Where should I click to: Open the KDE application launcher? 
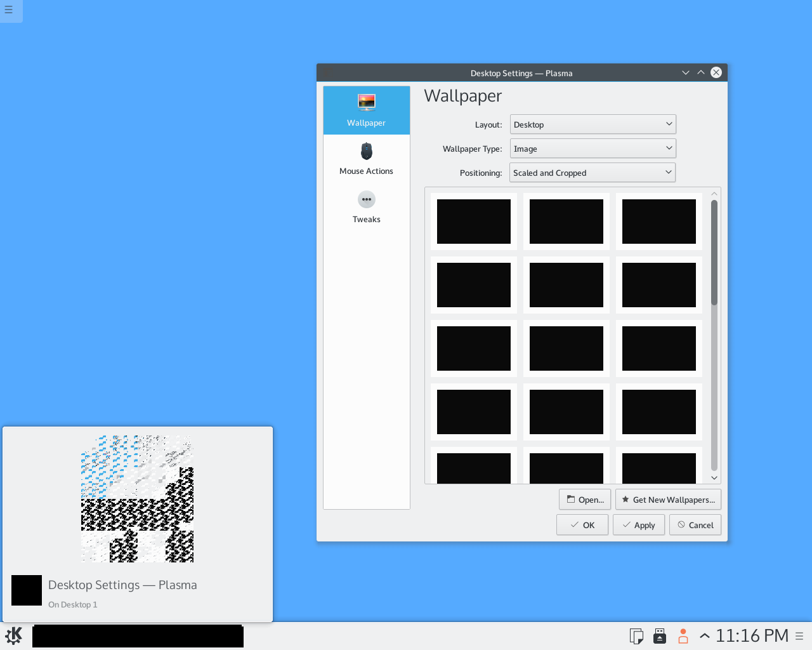point(14,635)
